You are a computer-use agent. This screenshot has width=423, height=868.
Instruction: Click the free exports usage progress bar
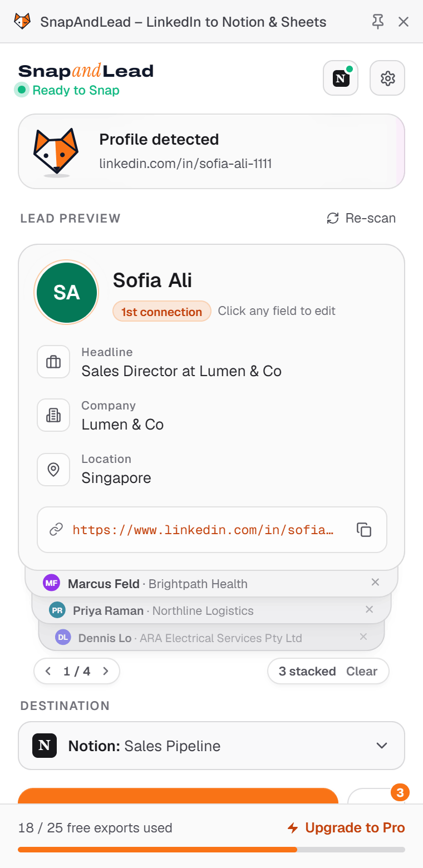coord(211,850)
